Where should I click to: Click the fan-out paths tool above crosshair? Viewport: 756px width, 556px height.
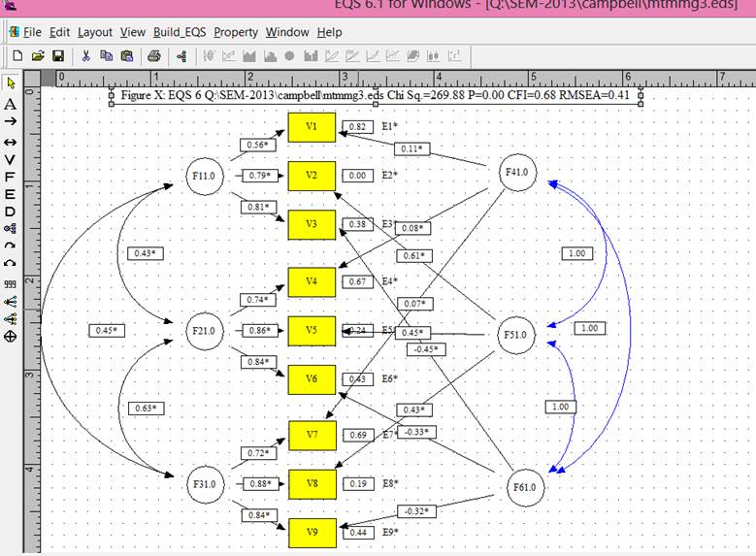click(x=10, y=318)
